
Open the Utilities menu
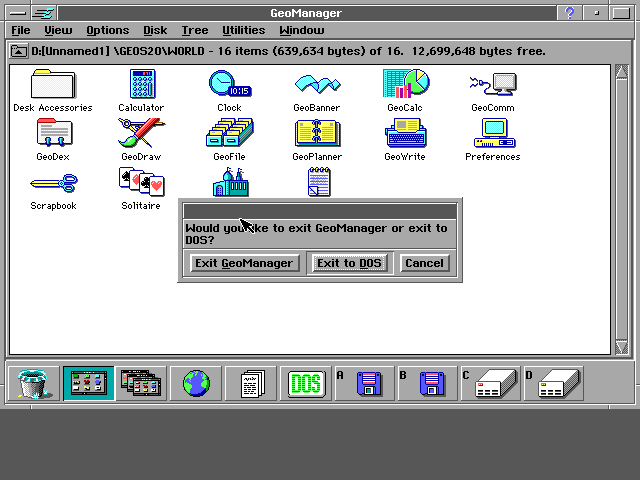[x=244, y=30]
